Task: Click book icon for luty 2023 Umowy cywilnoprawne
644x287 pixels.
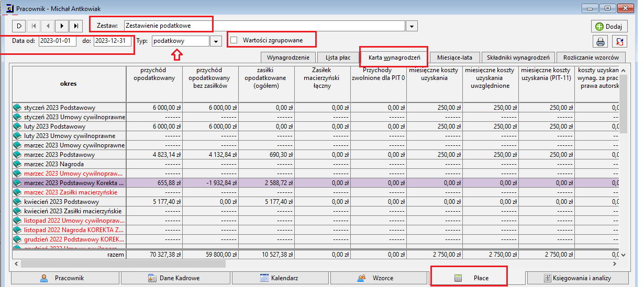Action: point(18,136)
